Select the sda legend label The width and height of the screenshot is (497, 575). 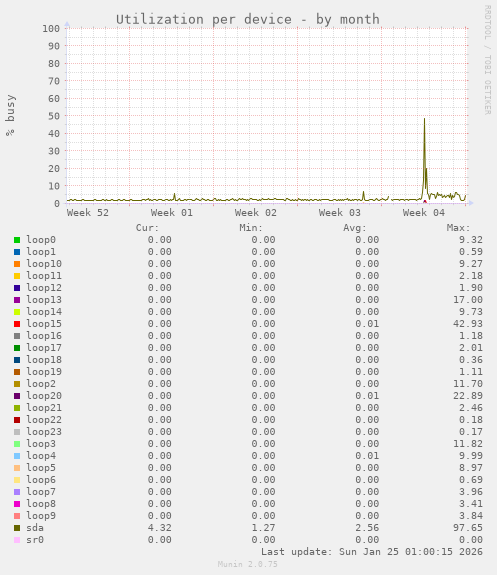[35, 528]
